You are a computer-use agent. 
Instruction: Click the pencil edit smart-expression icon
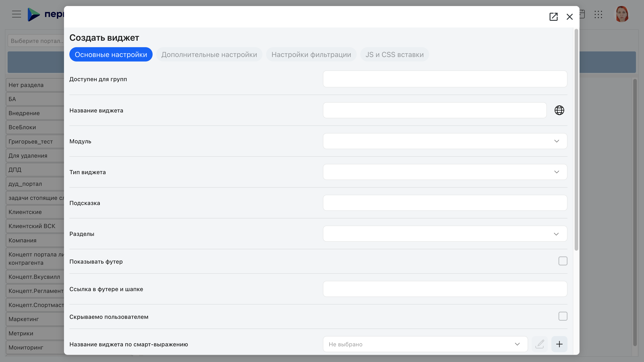pos(540,344)
